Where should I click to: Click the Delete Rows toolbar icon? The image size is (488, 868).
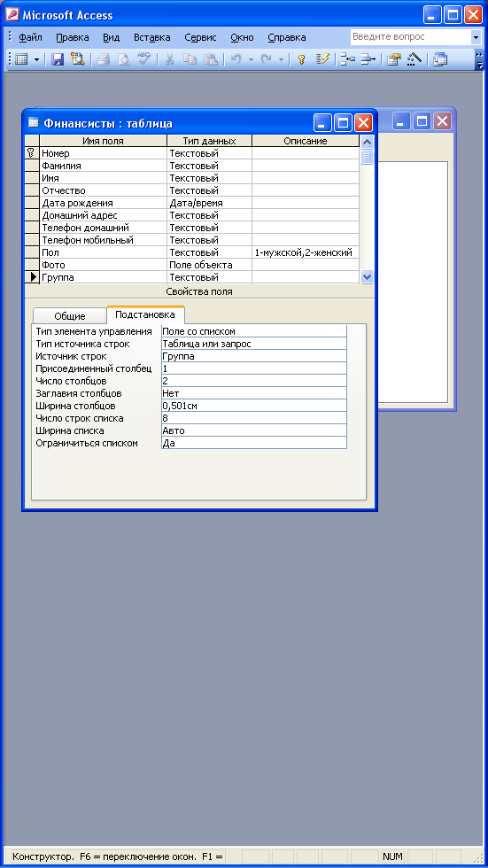[x=368, y=59]
